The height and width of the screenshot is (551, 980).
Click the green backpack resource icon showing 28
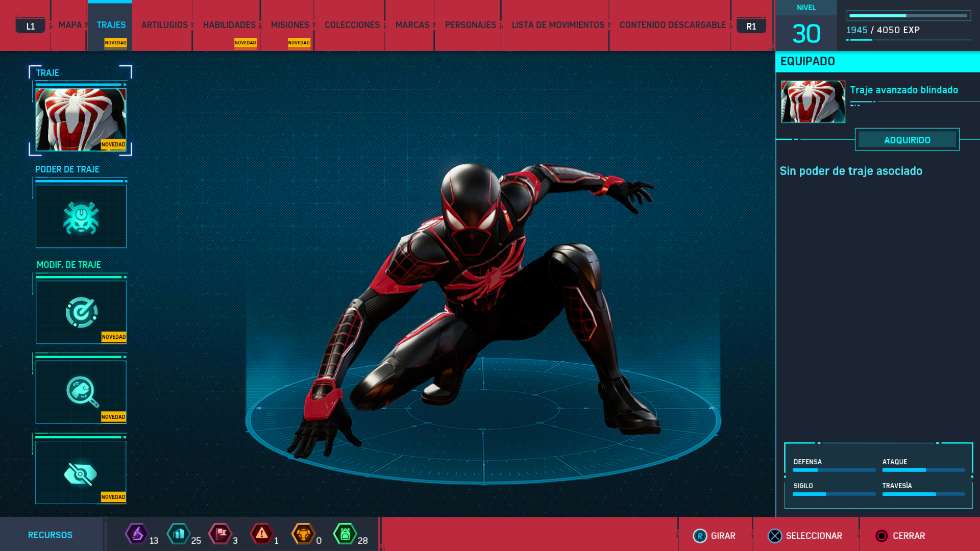click(345, 534)
